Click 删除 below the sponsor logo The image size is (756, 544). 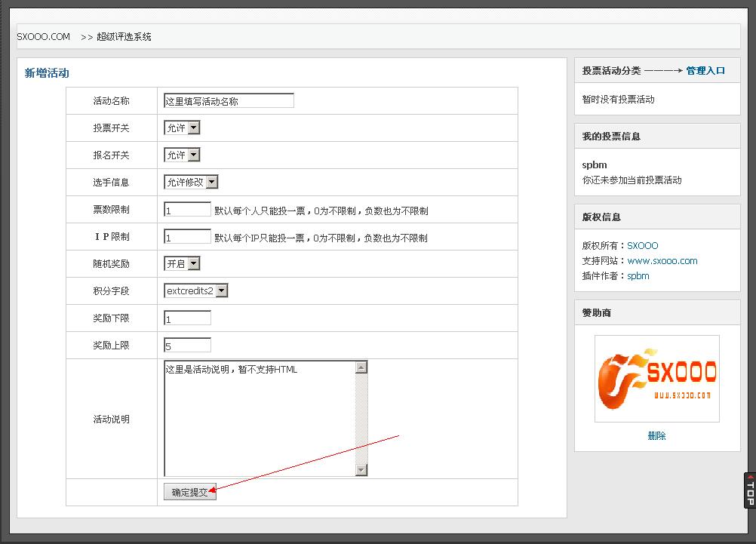656,435
